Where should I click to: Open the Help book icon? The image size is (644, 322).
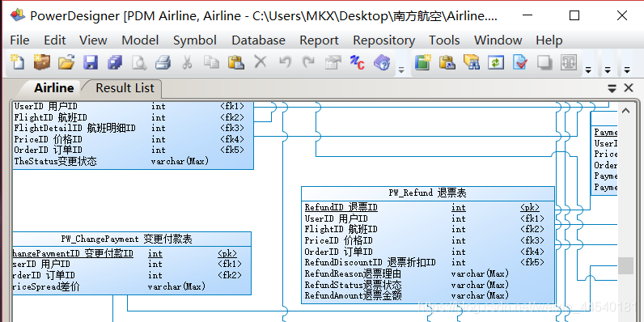coord(382,62)
